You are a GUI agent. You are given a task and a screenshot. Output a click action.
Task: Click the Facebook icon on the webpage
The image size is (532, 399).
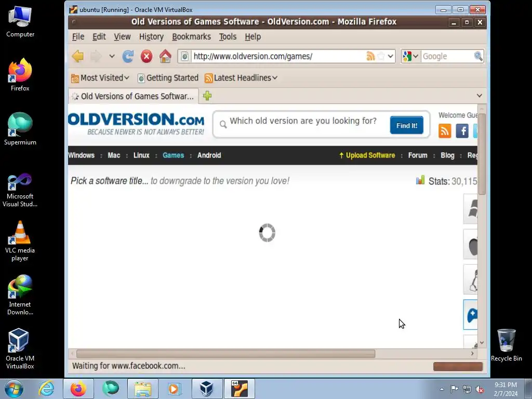tap(462, 130)
